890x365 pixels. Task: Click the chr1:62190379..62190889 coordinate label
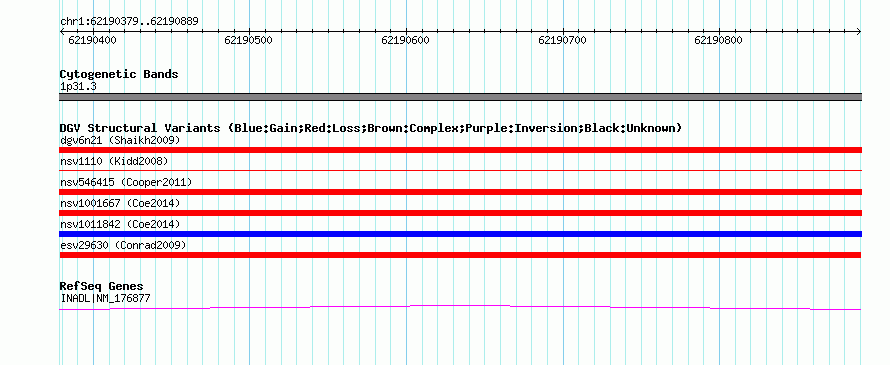click(x=129, y=22)
